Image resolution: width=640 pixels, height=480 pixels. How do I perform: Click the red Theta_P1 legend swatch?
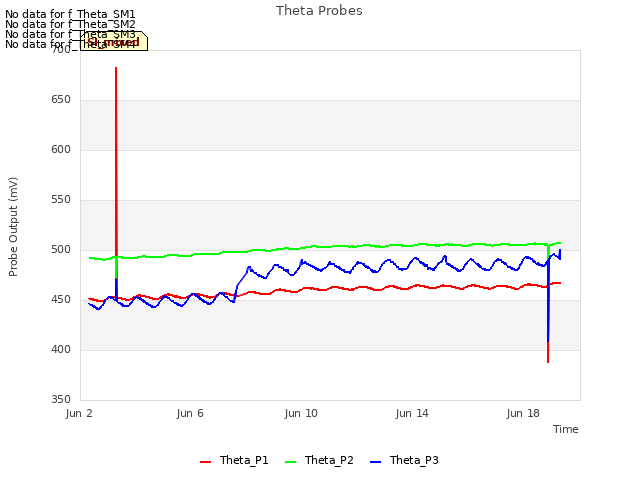205,462
